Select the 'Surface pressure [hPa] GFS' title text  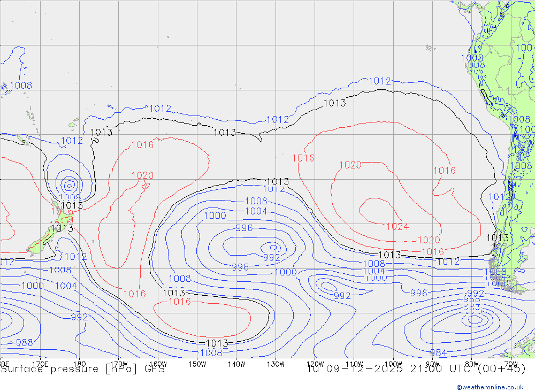(83, 369)
